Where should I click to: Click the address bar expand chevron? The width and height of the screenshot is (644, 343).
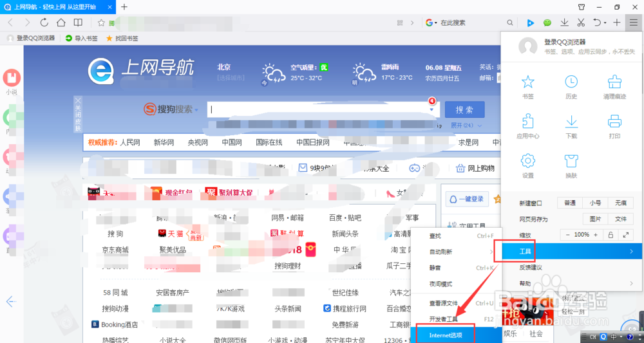click(x=412, y=23)
